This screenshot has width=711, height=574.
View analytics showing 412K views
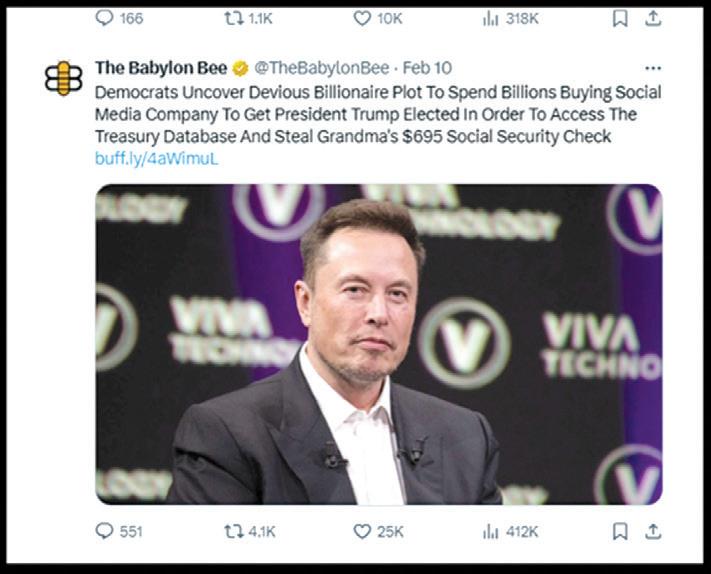click(490, 531)
